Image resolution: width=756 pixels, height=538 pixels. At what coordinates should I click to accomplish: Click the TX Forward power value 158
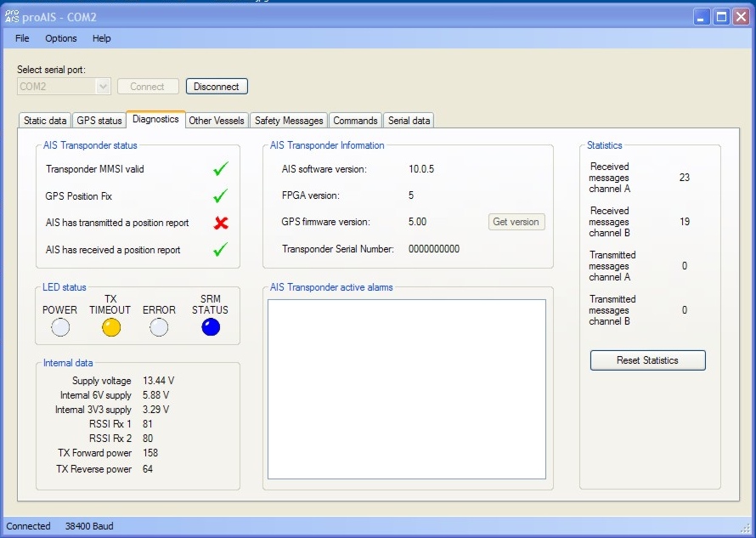click(150, 453)
